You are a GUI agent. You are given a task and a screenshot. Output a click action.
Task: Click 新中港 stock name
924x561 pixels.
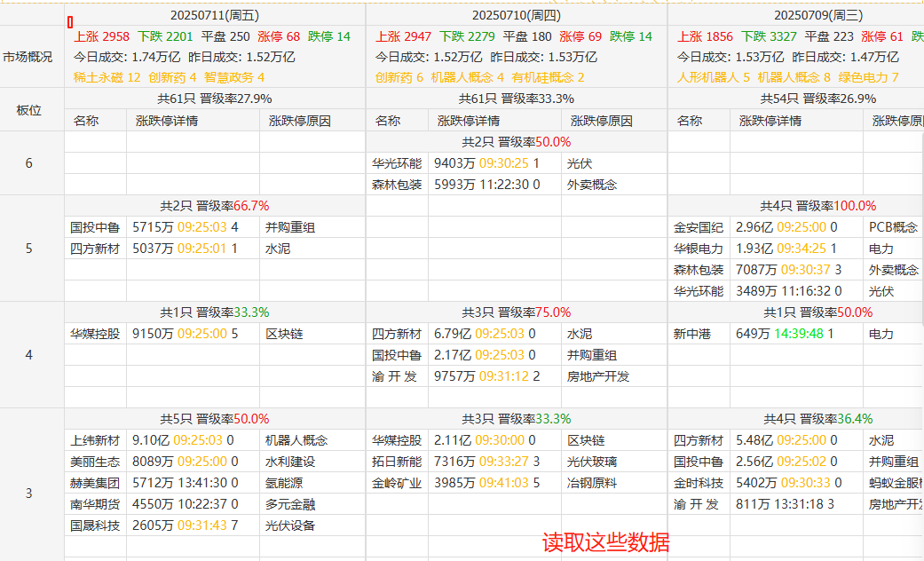pos(691,334)
